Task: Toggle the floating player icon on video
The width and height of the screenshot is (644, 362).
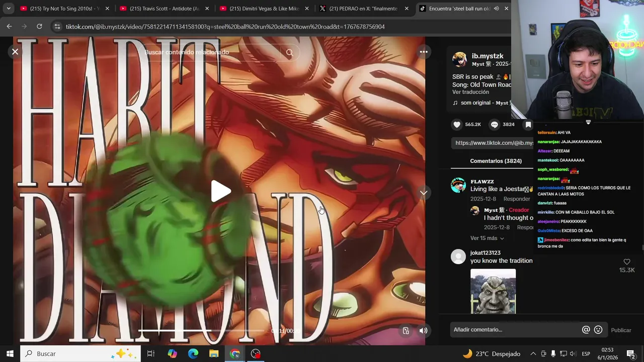Action: click(x=406, y=330)
